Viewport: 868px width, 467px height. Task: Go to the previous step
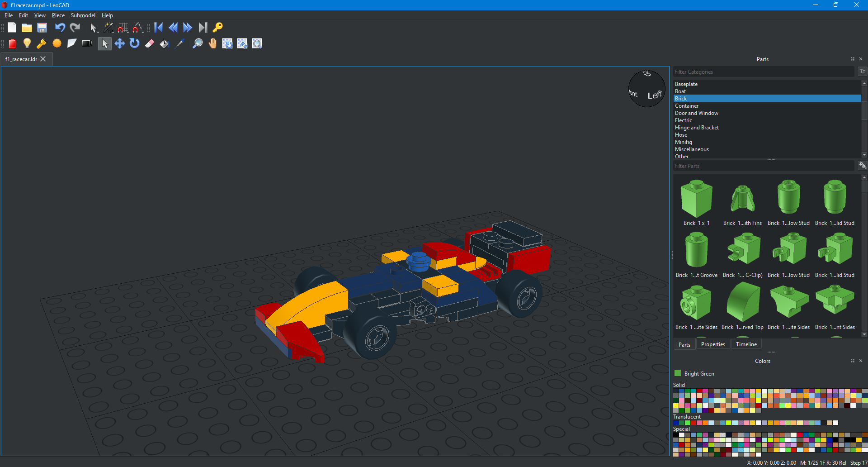173,28
